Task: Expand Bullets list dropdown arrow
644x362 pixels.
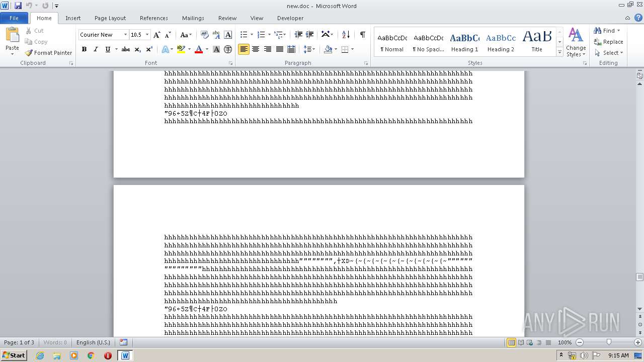Action: (252, 35)
